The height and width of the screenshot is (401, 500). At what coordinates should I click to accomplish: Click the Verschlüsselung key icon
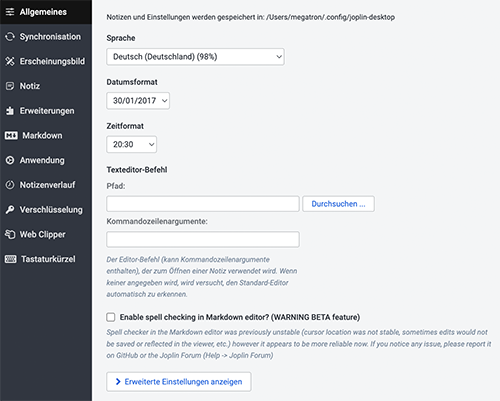coord(10,210)
